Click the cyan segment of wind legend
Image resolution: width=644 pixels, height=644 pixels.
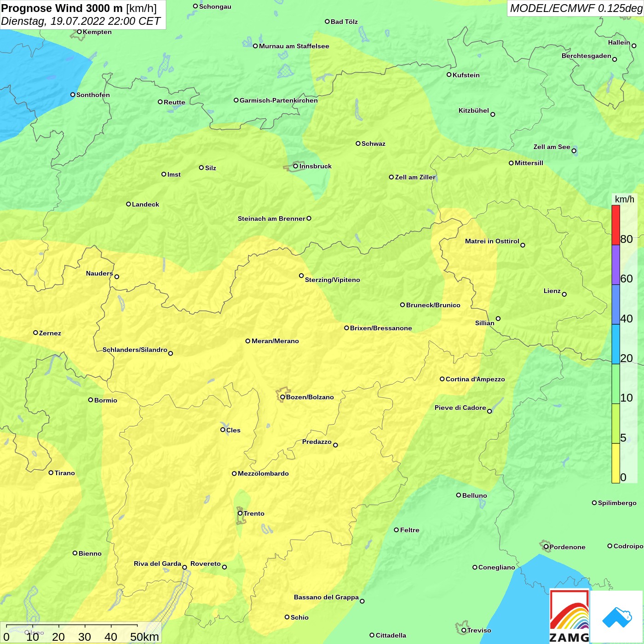pos(615,344)
